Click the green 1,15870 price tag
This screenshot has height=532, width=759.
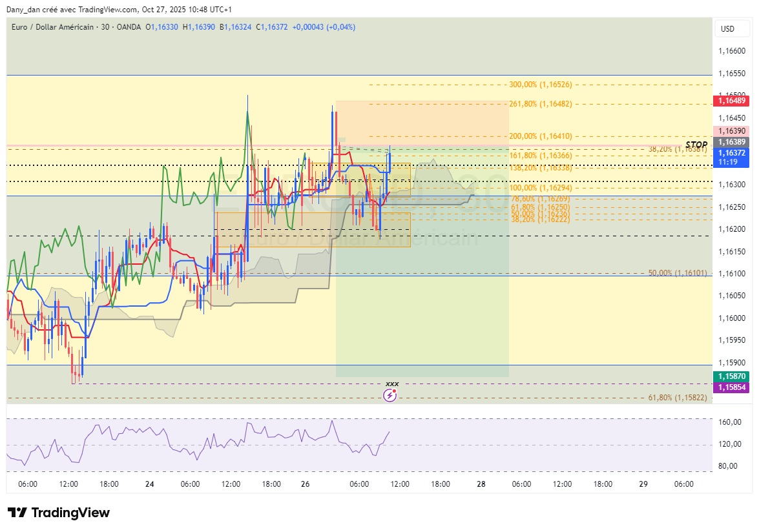click(731, 376)
